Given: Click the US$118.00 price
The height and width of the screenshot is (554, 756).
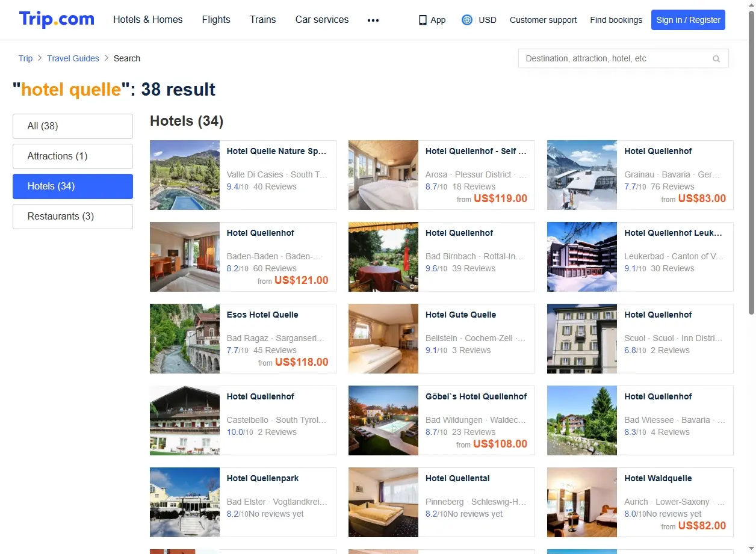Looking at the screenshot, I should (x=302, y=363).
